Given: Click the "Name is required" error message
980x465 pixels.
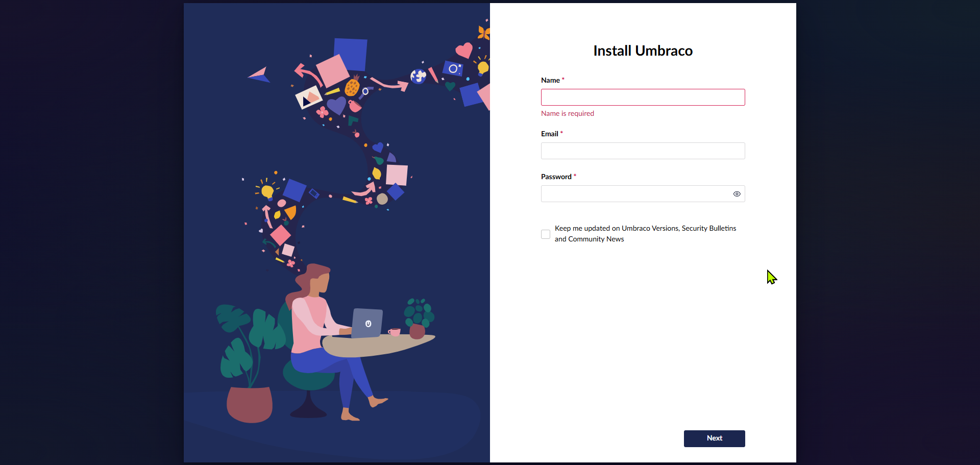Looking at the screenshot, I should click(x=567, y=113).
